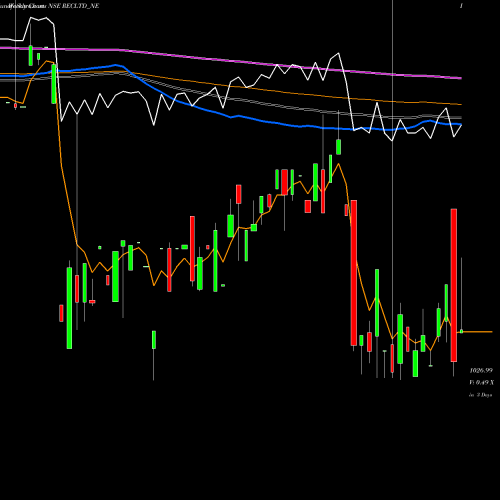Click the tall green candlestick at the first rally start
The width and height of the screenshot is (500, 500).
(x=69, y=308)
